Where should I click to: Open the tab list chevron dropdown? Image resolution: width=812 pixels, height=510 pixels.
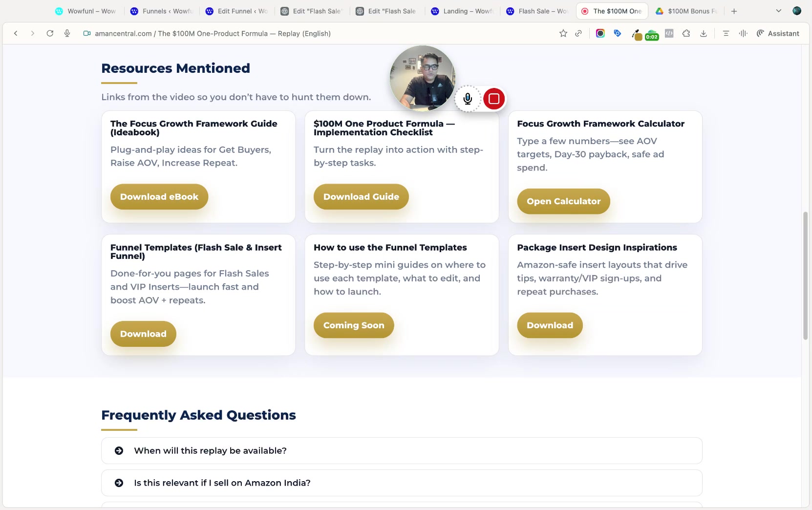pos(779,11)
